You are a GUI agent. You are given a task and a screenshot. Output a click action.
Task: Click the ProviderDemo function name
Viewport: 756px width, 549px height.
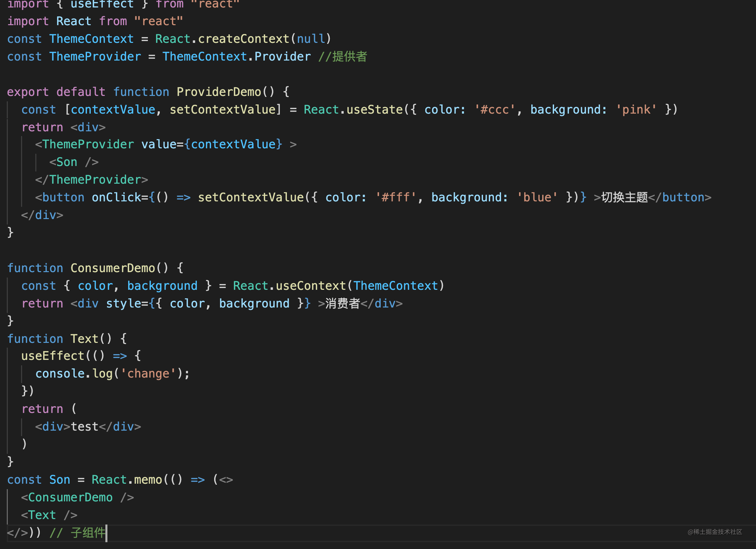[x=219, y=92]
